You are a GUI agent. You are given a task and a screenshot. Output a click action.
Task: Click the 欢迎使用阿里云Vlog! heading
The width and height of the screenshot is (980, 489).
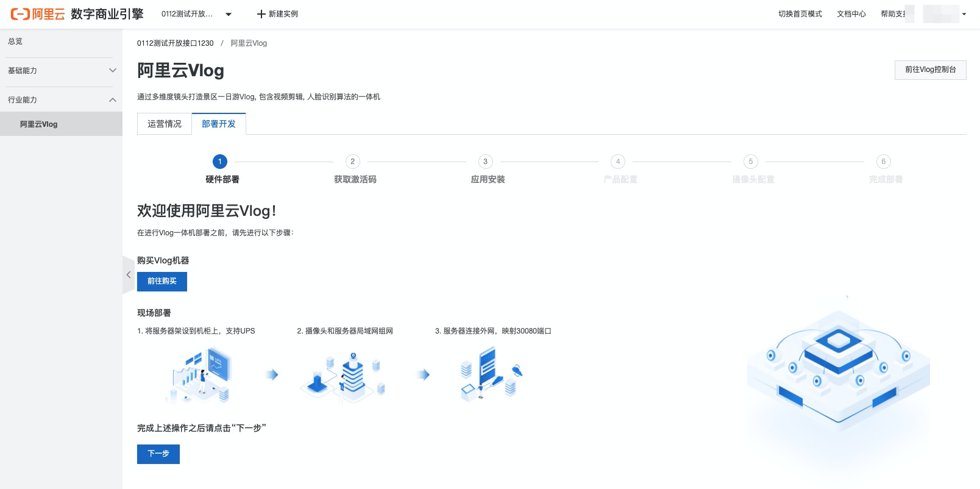click(x=207, y=211)
